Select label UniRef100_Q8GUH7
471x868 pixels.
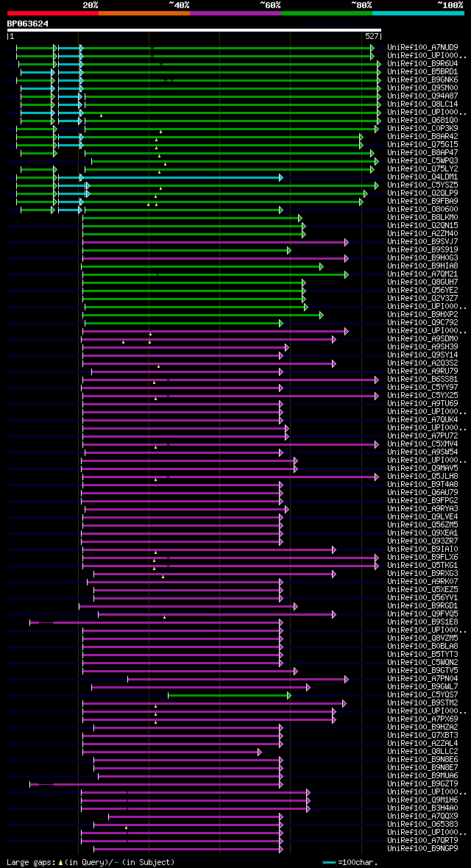pos(422,282)
